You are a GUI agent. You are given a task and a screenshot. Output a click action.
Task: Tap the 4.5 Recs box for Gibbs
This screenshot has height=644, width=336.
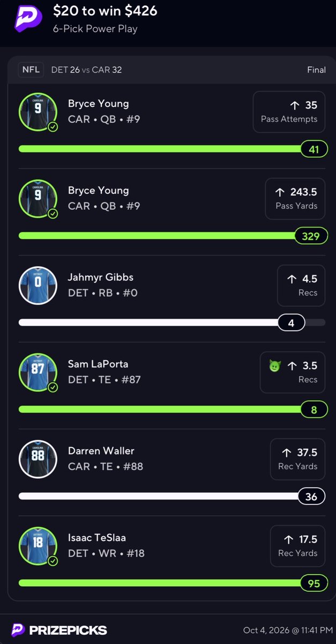click(x=301, y=286)
